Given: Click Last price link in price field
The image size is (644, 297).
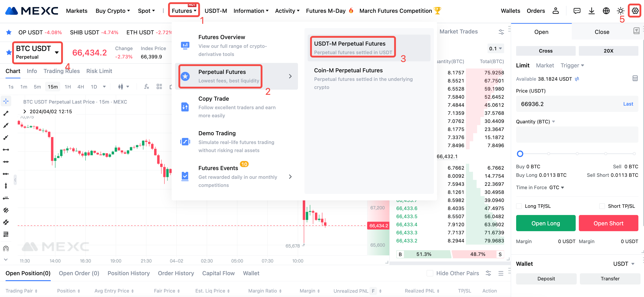Looking at the screenshot, I should pyautogui.click(x=628, y=104).
